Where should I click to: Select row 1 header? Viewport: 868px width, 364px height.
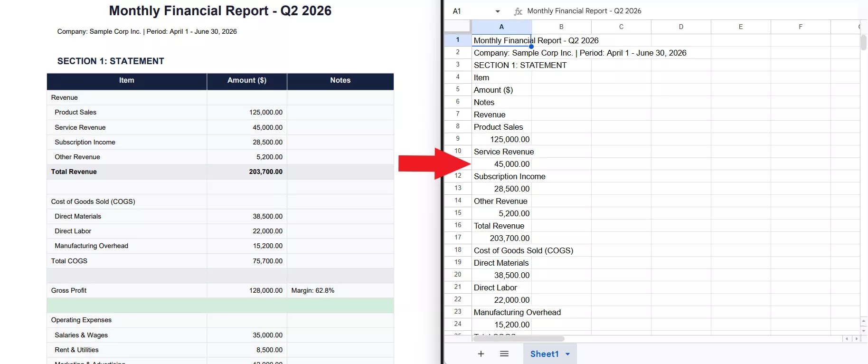tap(458, 40)
